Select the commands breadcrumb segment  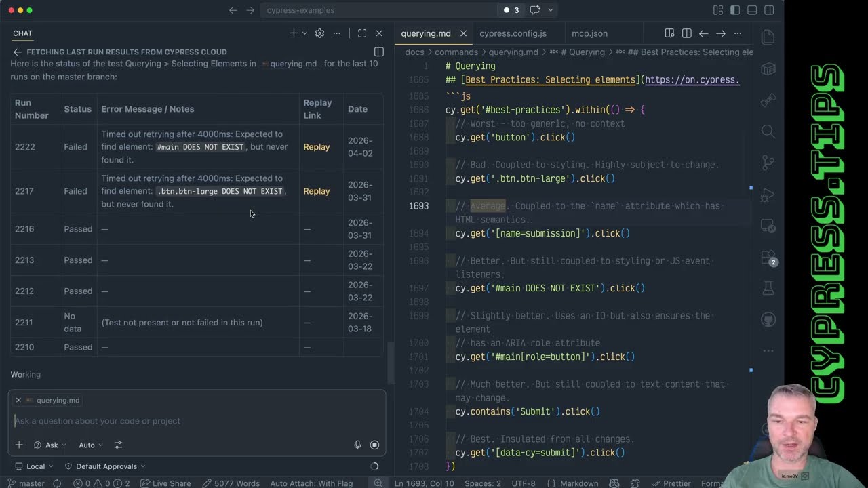(x=456, y=52)
